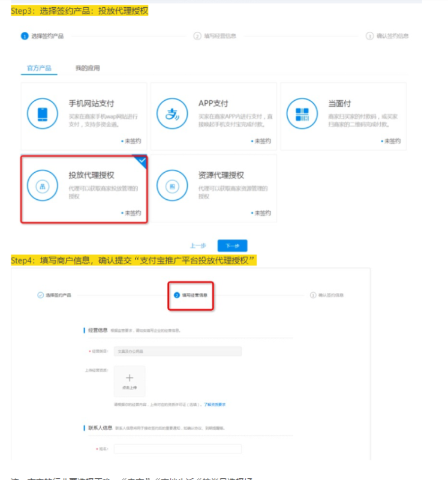
Task: Click step 1 选择签约产品 in upper progress bar
Action: coord(42,36)
